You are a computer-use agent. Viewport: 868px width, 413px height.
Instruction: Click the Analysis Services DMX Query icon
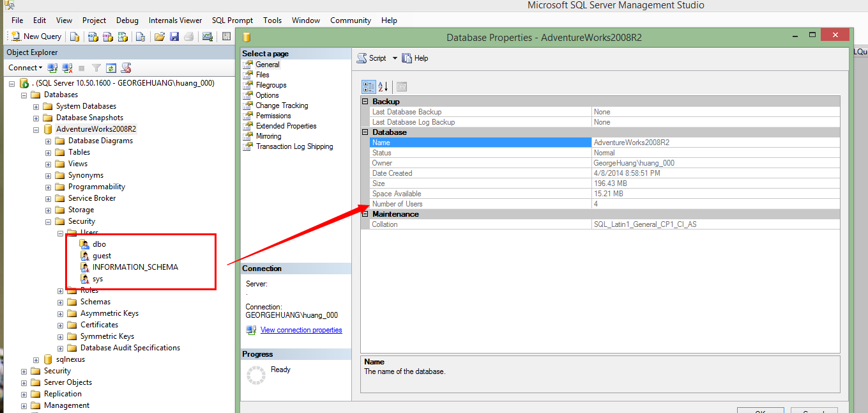pyautogui.click(x=108, y=36)
